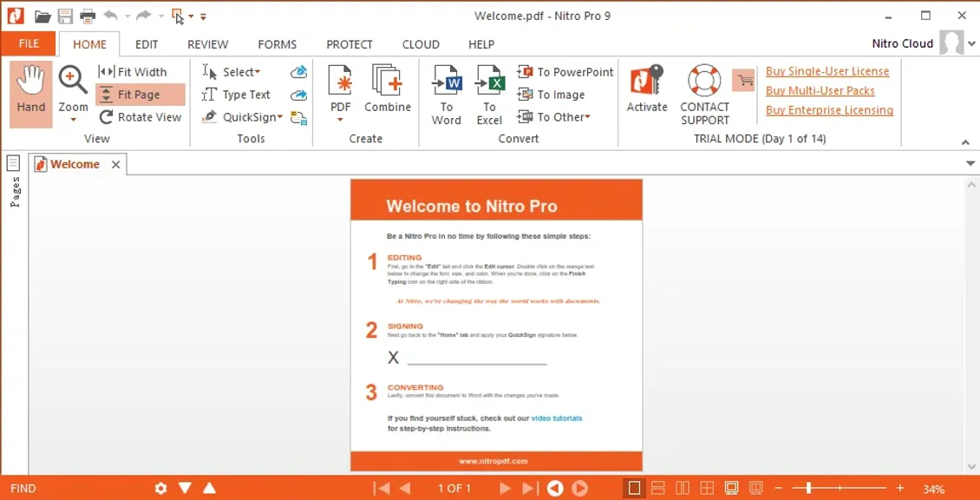980x500 pixels.
Task: Click the cloud documents icon in Tools
Action: click(298, 117)
